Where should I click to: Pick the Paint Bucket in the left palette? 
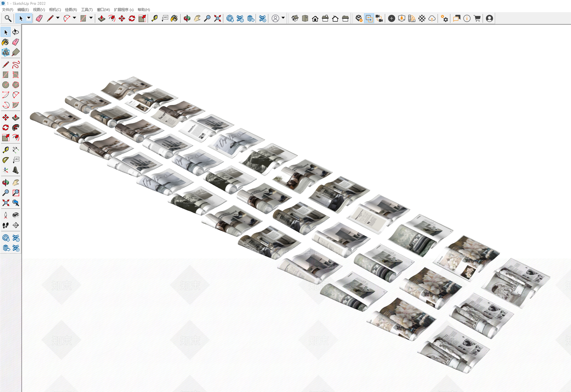click(6, 42)
